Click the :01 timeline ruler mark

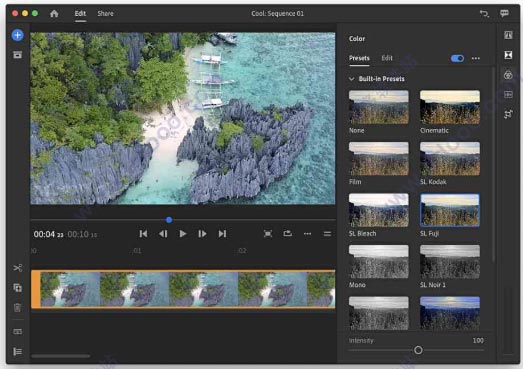(137, 251)
